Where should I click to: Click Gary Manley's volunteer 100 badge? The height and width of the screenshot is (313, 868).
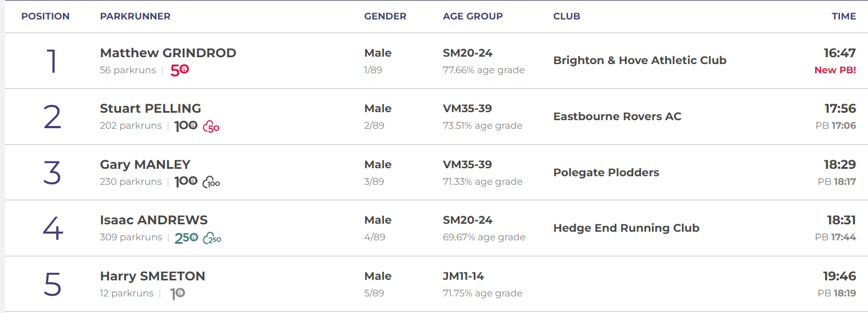click(211, 183)
